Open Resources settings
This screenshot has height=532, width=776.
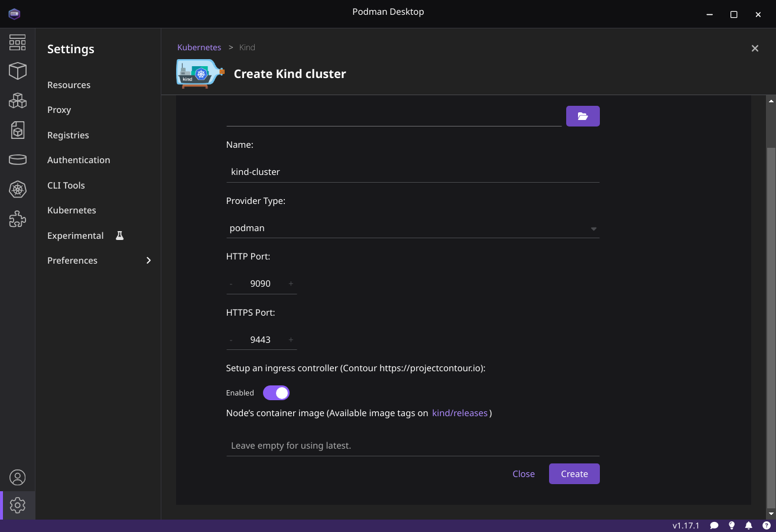[69, 85]
